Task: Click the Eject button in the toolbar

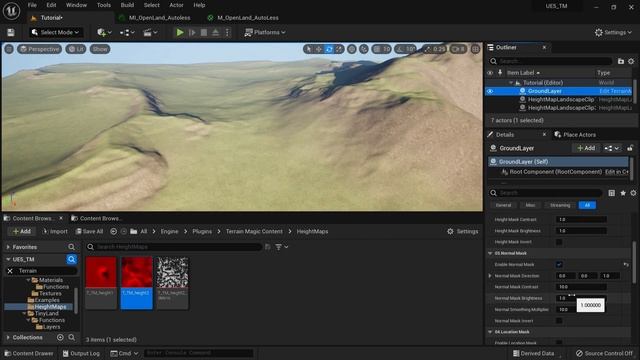Action: click(x=216, y=32)
